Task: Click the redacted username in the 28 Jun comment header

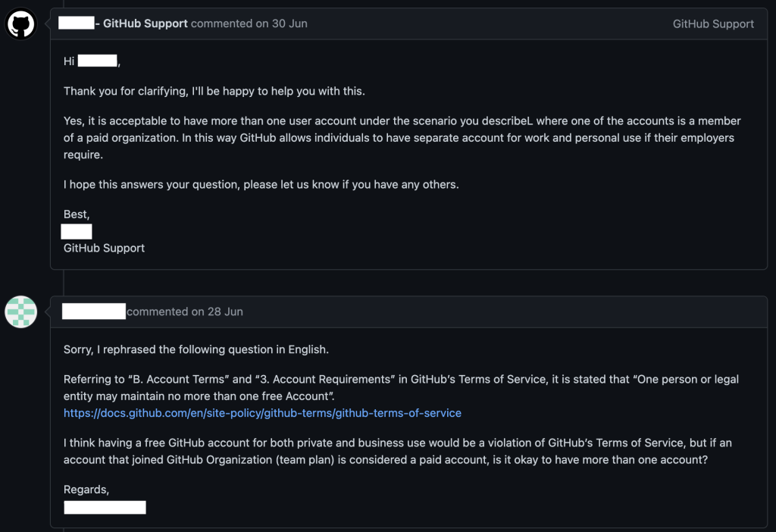Action: 94,311
